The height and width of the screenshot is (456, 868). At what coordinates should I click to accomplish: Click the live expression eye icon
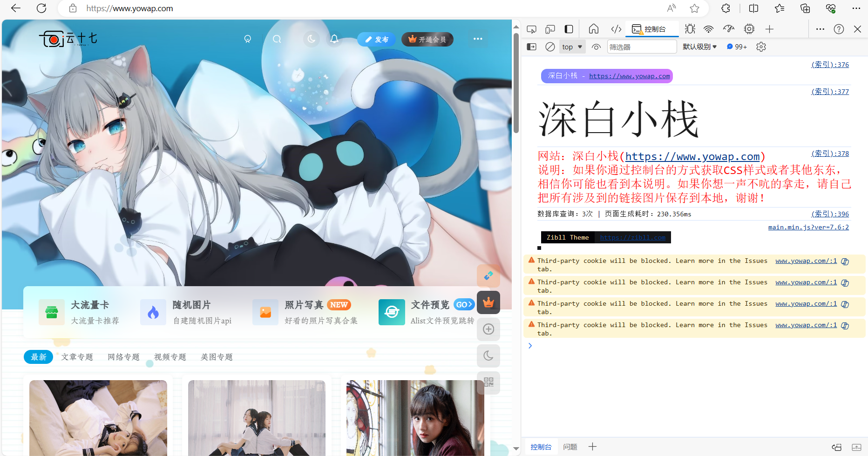click(x=596, y=47)
